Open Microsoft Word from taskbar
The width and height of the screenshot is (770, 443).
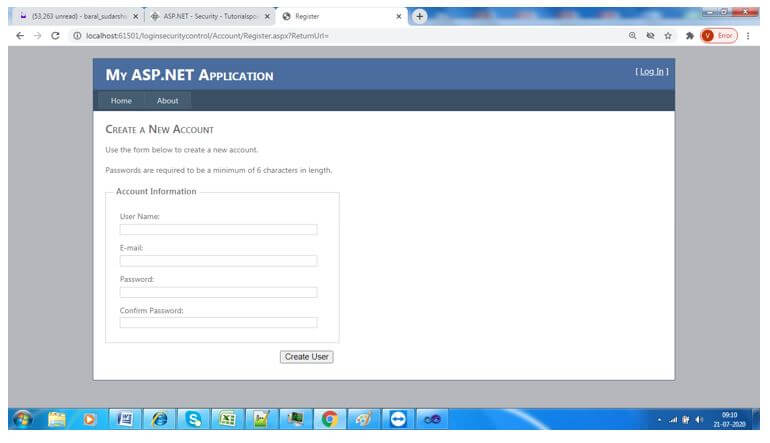125,419
